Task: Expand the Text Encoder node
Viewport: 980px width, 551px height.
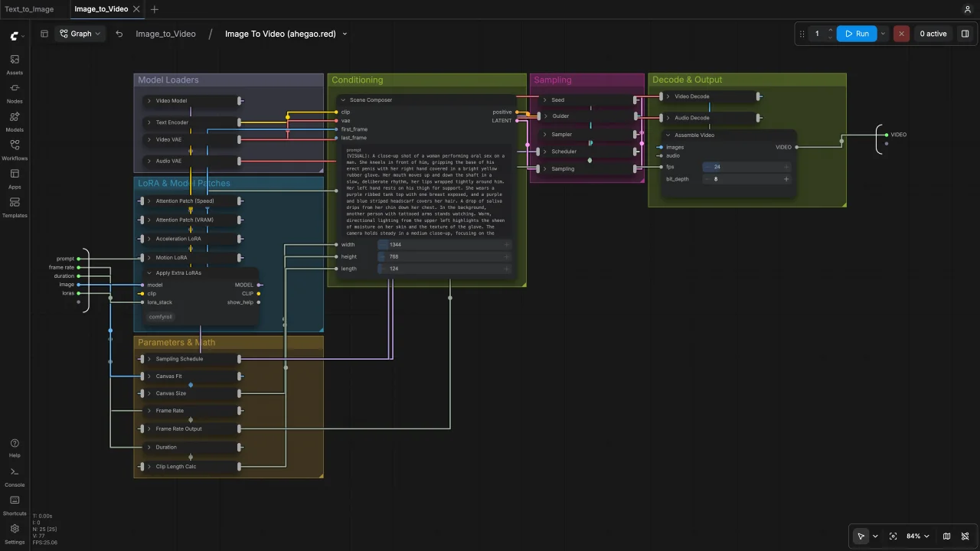Action: pos(149,122)
